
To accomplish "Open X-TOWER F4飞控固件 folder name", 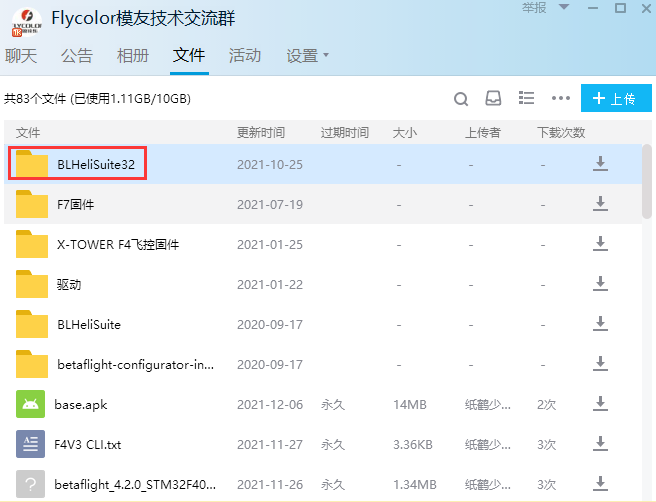I will click(118, 244).
